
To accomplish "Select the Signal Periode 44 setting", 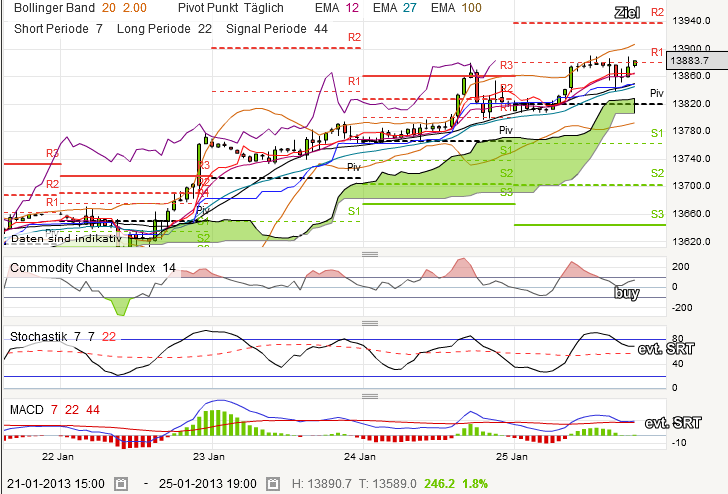I will click(x=277, y=29).
